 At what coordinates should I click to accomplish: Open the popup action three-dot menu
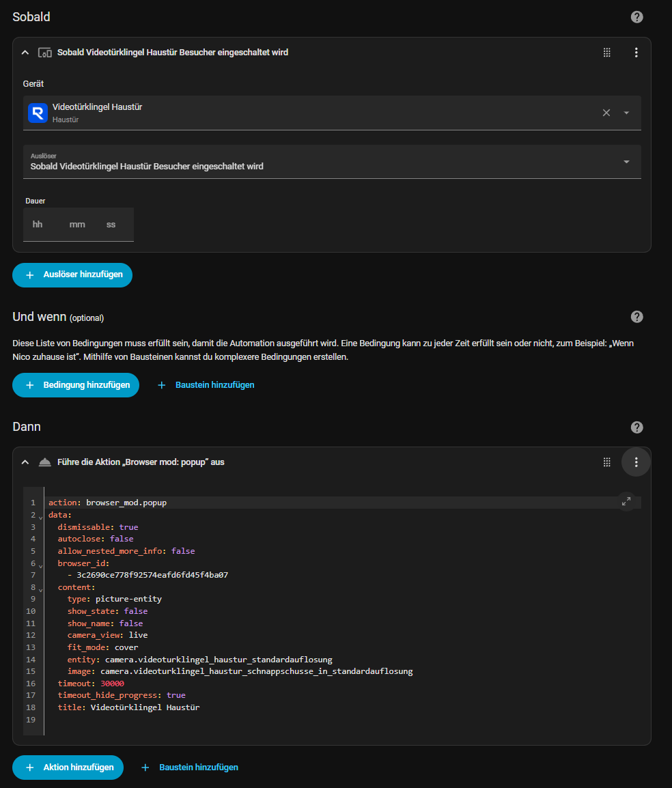coord(636,462)
